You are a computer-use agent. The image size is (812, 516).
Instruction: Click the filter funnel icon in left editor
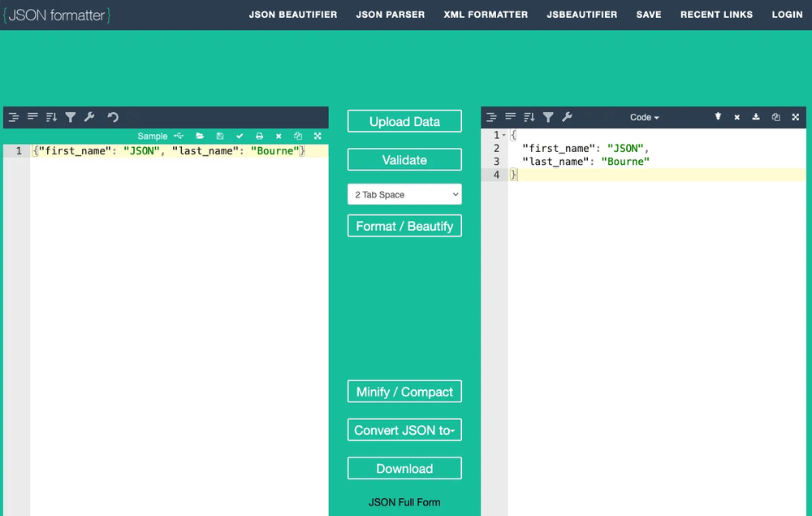71,117
